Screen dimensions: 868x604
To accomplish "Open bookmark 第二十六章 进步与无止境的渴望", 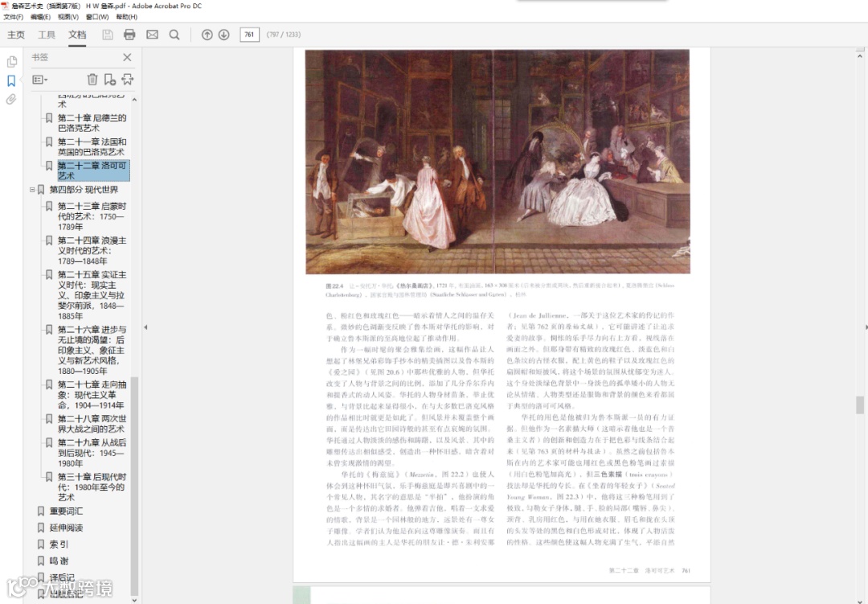I will 92,350.
